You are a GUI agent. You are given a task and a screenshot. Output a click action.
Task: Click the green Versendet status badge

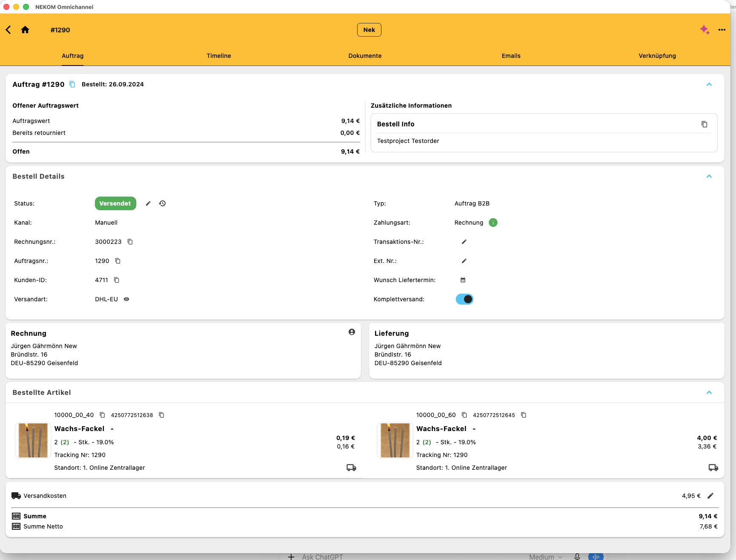coord(115,203)
